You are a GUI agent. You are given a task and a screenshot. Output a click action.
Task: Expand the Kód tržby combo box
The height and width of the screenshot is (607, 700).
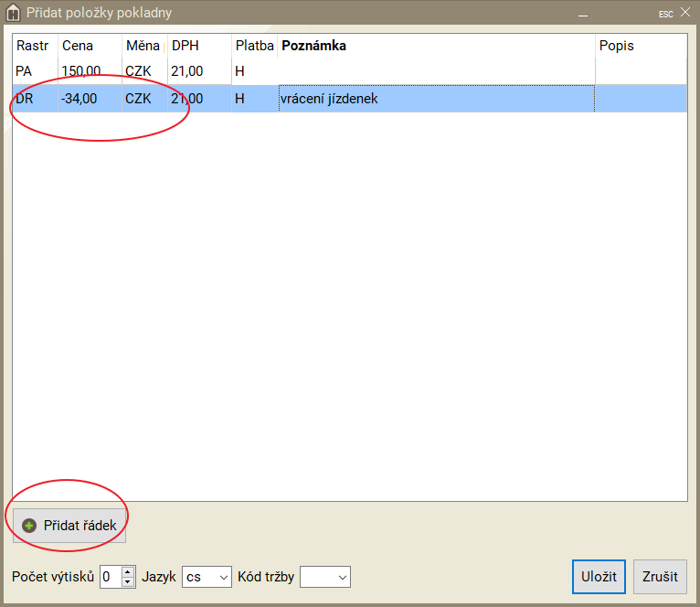325,577
